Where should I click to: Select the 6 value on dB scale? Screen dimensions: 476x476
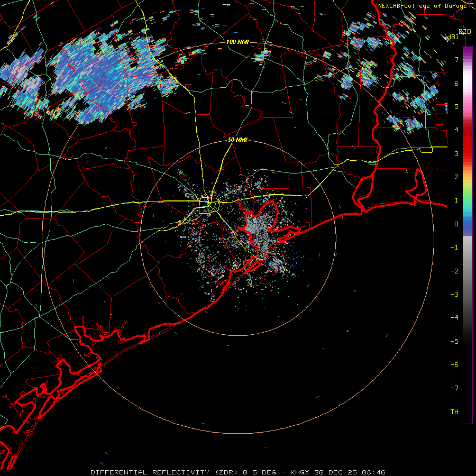456,83
